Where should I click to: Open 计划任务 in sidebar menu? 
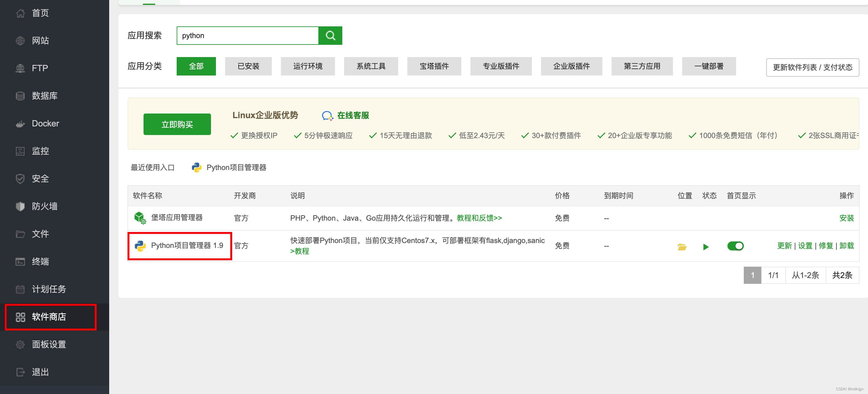click(x=49, y=290)
